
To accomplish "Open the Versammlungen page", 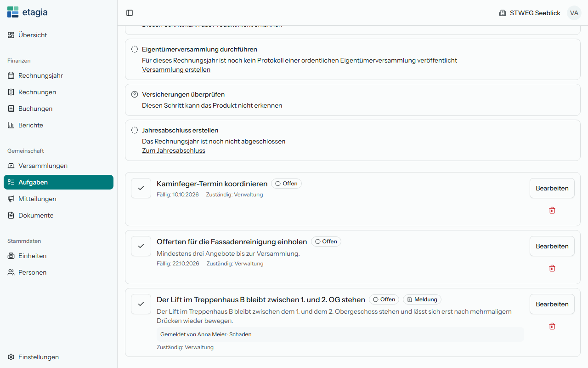I will point(58,166).
